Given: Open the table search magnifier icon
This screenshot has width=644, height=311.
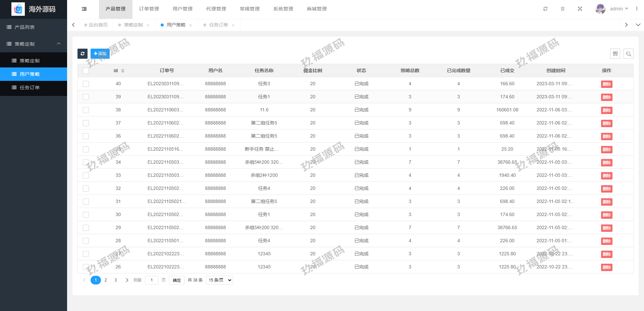Looking at the screenshot, I should pyautogui.click(x=629, y=54).
